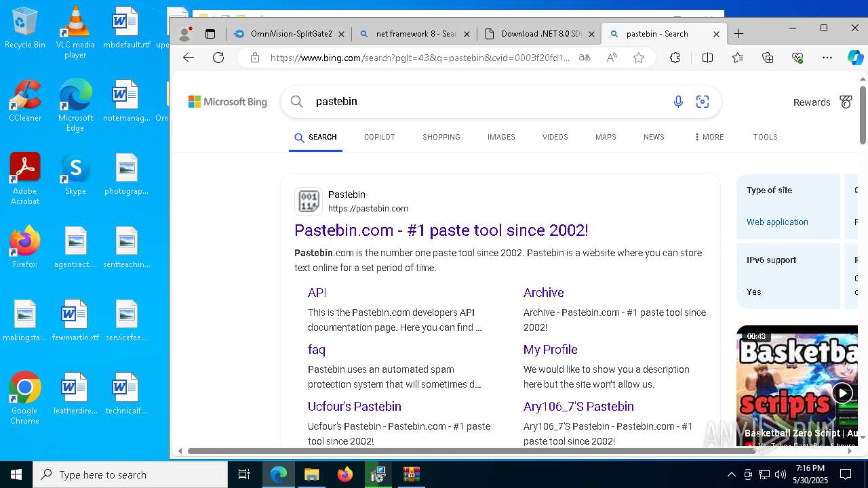
Task: Search using an image with visual search icon
Action: (703, 102)
